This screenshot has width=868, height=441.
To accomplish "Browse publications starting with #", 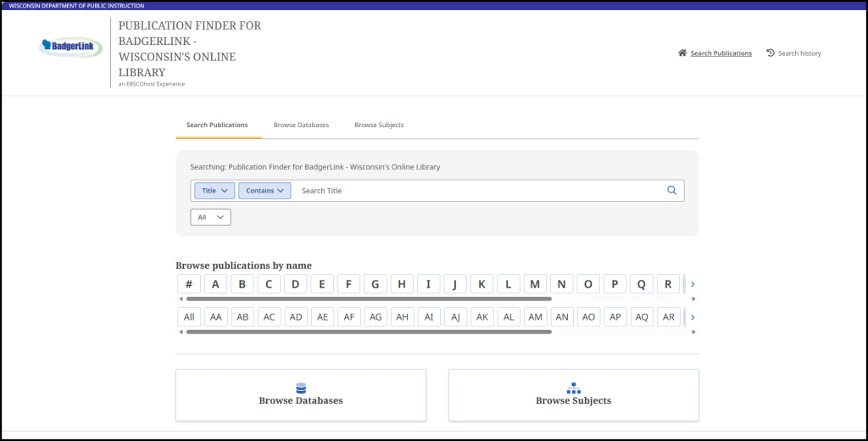I will tap(189, 284).
